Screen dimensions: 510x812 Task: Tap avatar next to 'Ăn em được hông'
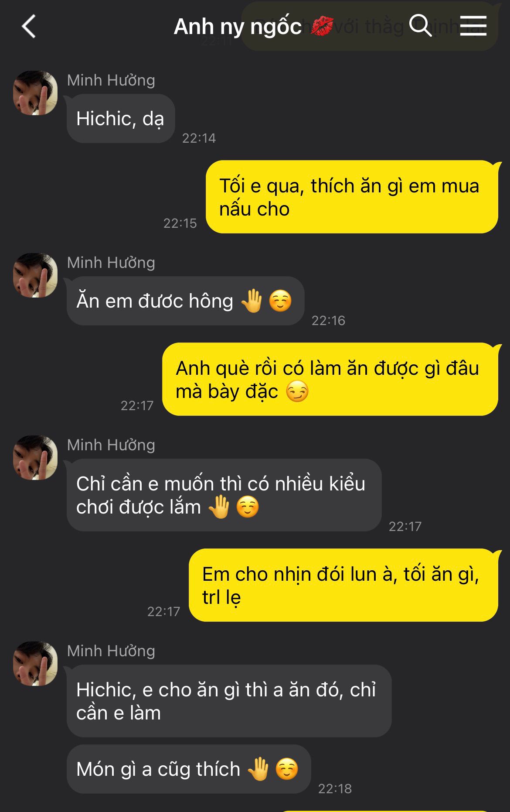(35, 275)
